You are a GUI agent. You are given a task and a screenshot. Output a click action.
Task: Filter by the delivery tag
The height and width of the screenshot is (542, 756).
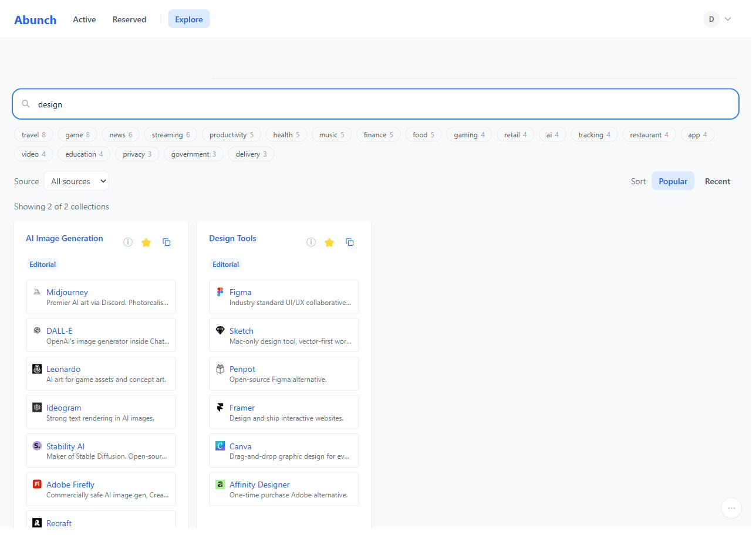click(x=251, y=154)
